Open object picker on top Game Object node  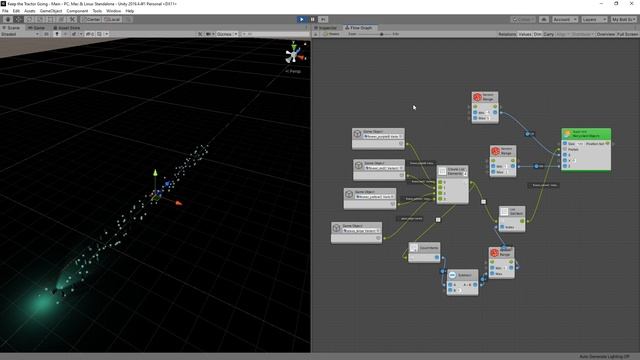point(401,136)
